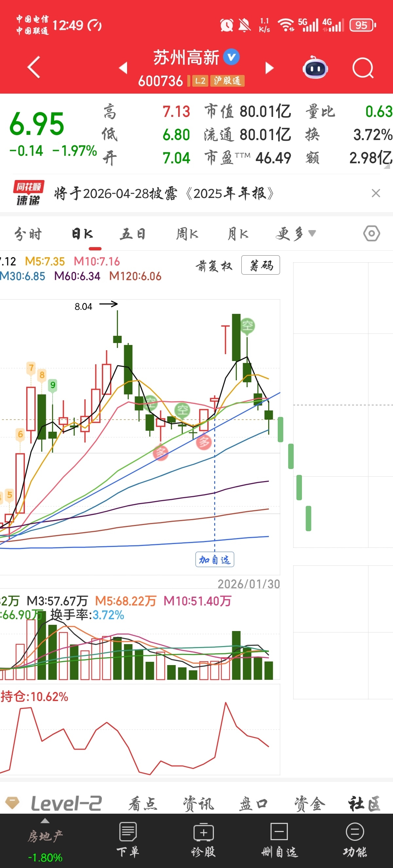Select the 周K tab
The height and width of the screenshot is (868, 393).
(x=187, y=234)
